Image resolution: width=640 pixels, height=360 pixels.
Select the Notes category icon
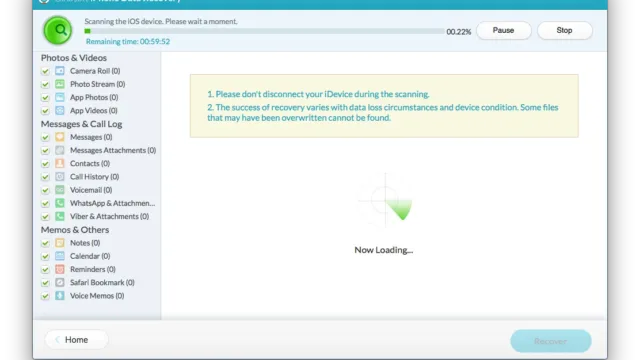[60, 243]
